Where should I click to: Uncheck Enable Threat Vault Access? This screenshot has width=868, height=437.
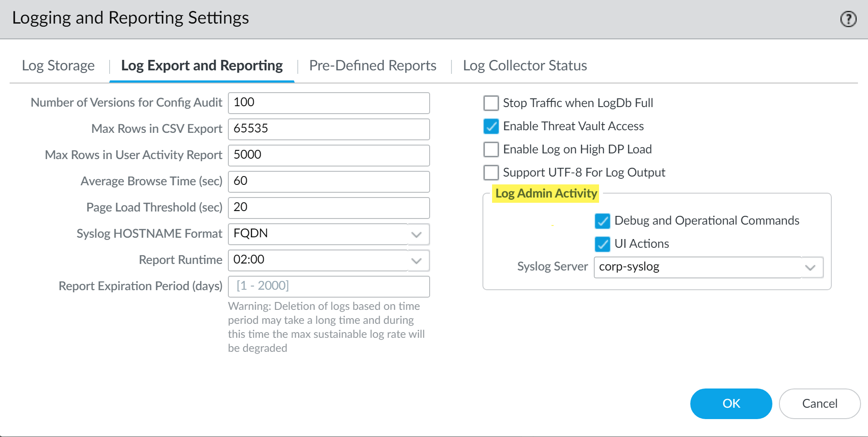(x=491, y=126)
